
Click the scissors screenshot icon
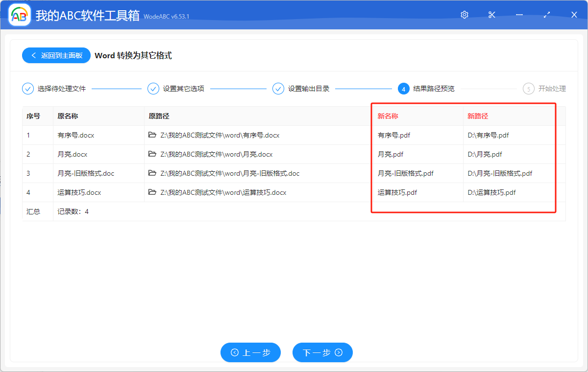click(x=492, y=15)
